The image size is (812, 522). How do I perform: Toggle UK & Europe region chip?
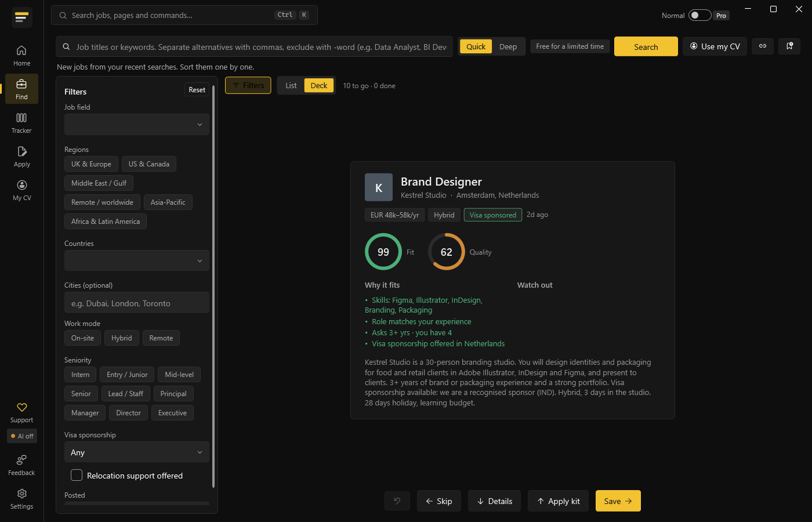[x=91, y=164]
